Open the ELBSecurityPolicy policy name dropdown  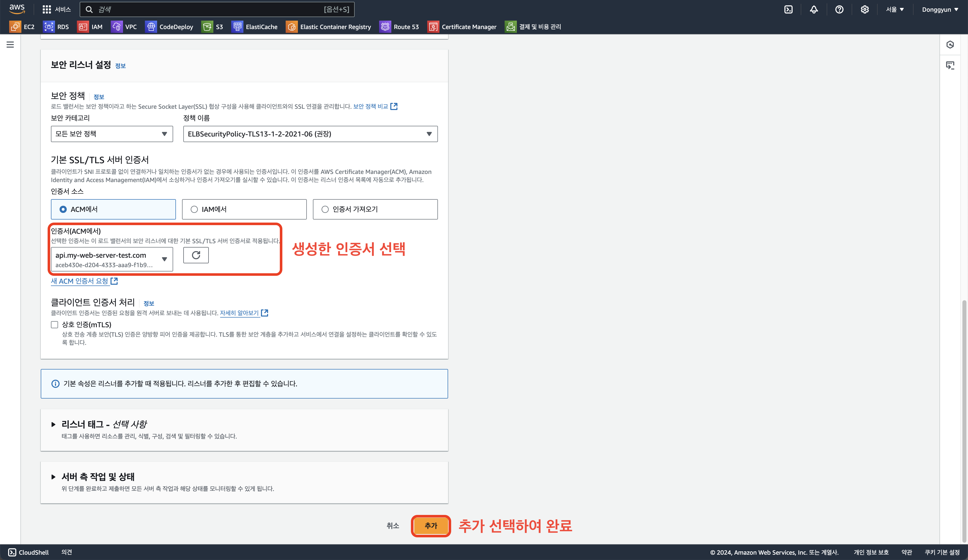coord(310,134)
